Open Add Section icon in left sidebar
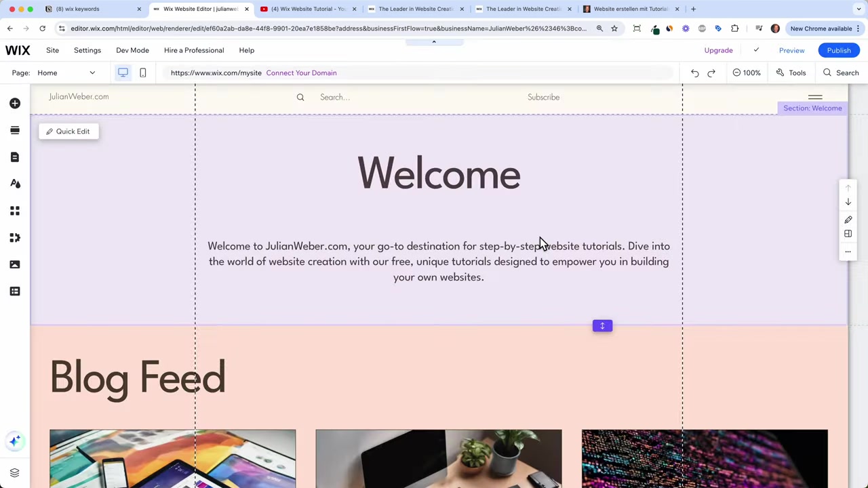 click(x=15, y=130)
